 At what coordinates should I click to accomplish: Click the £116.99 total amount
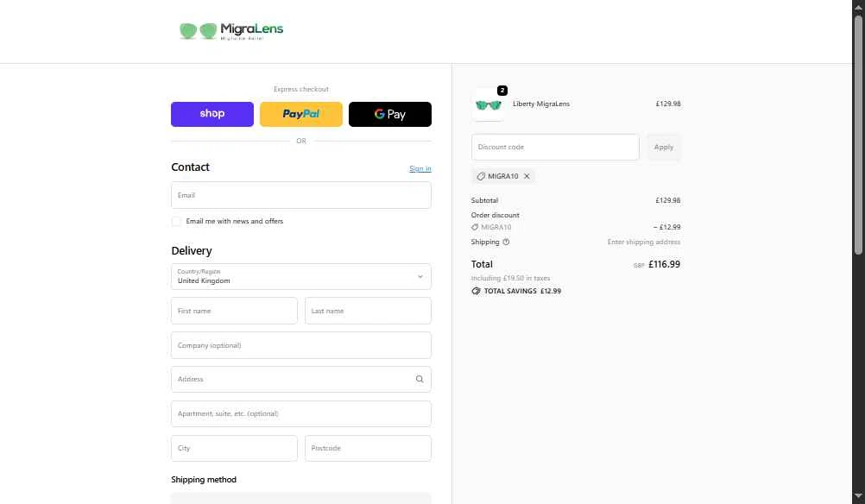[x=664, y=264]
